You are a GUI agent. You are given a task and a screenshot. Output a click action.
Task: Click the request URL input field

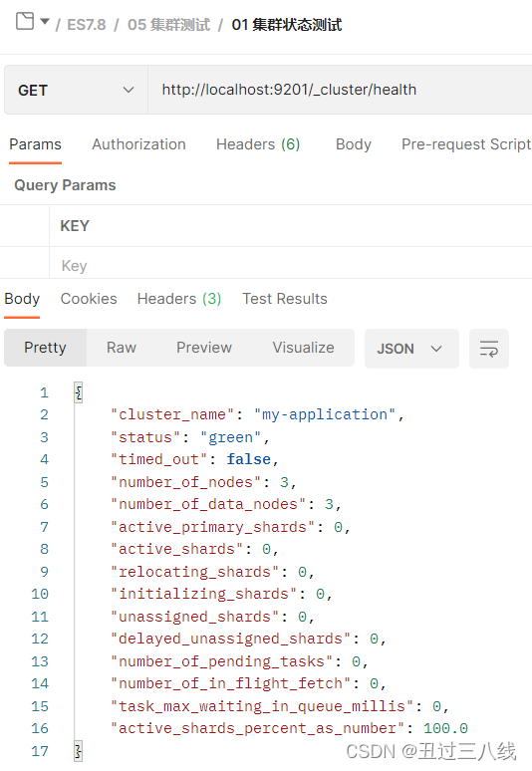tap(340, 90)
